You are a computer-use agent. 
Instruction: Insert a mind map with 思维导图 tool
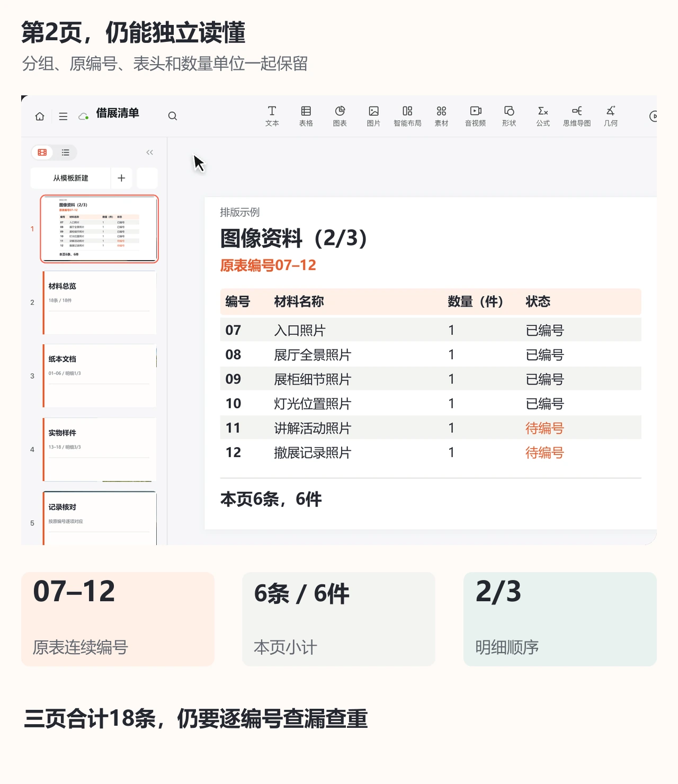[x=577, y=116]
